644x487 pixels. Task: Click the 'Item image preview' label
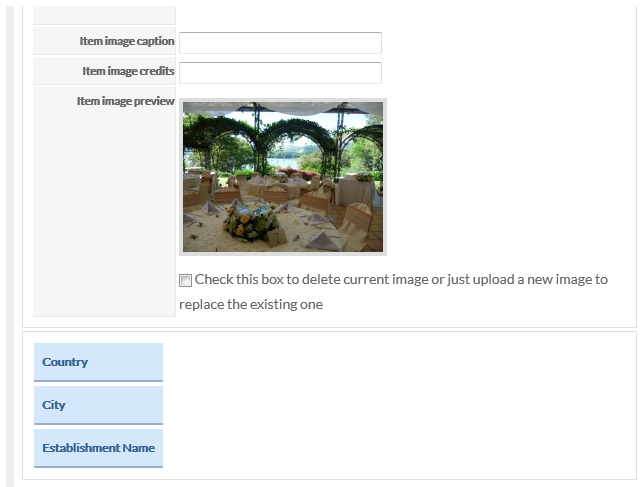pos(126,101)
